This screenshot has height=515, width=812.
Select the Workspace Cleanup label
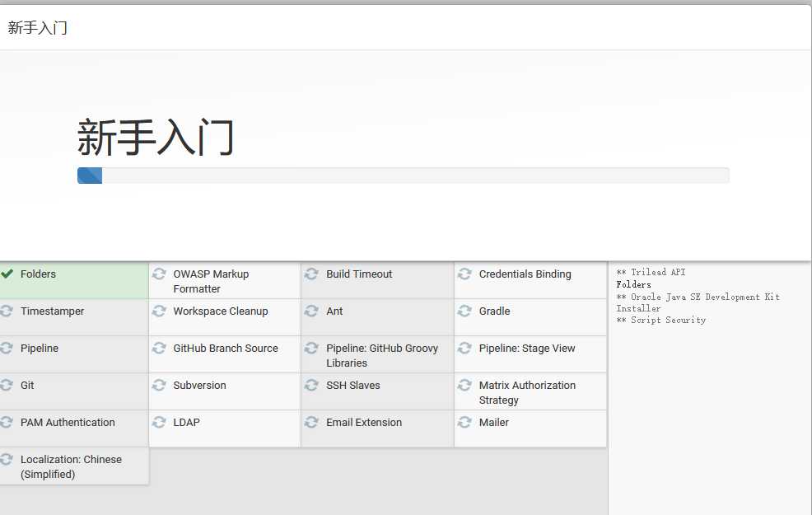221,311
